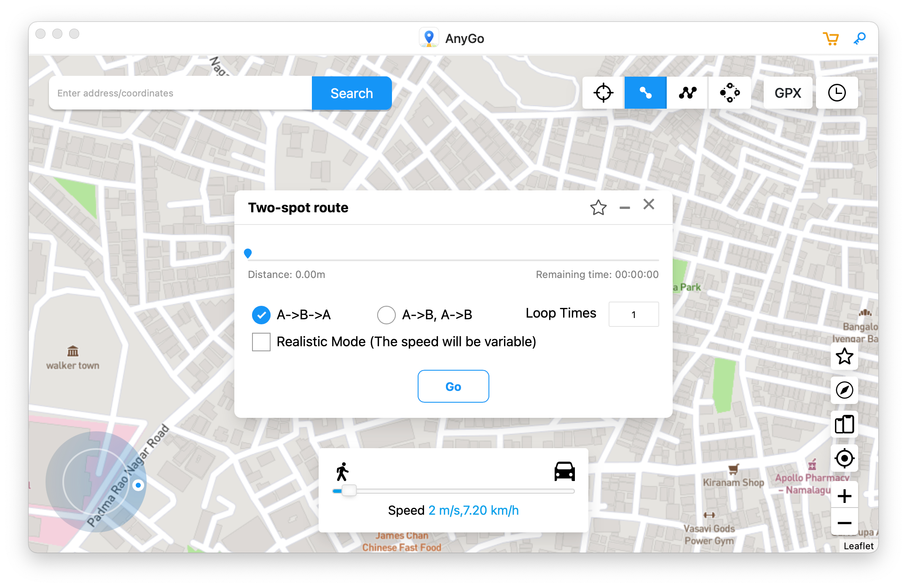Recenter map with the locate icon
The width and height of the screenshot is (907, 588).
tap(844, 458)
